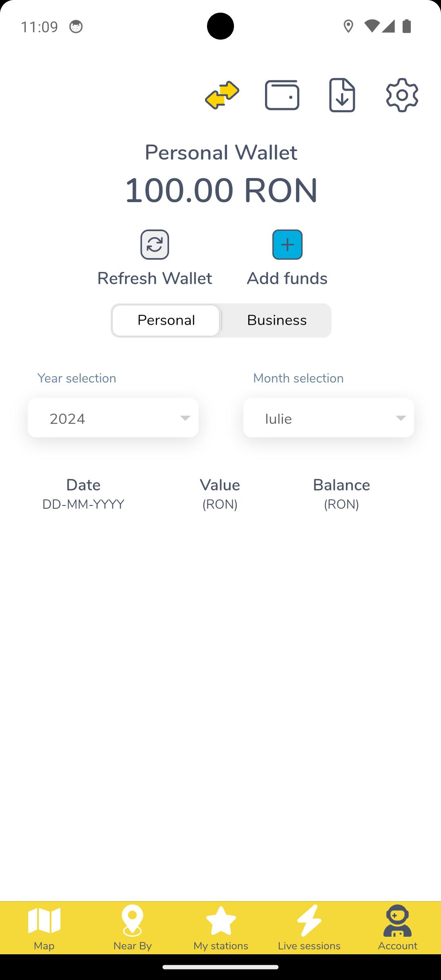
Task: Select the Personal wallet segment
Action: pos(166,320)
